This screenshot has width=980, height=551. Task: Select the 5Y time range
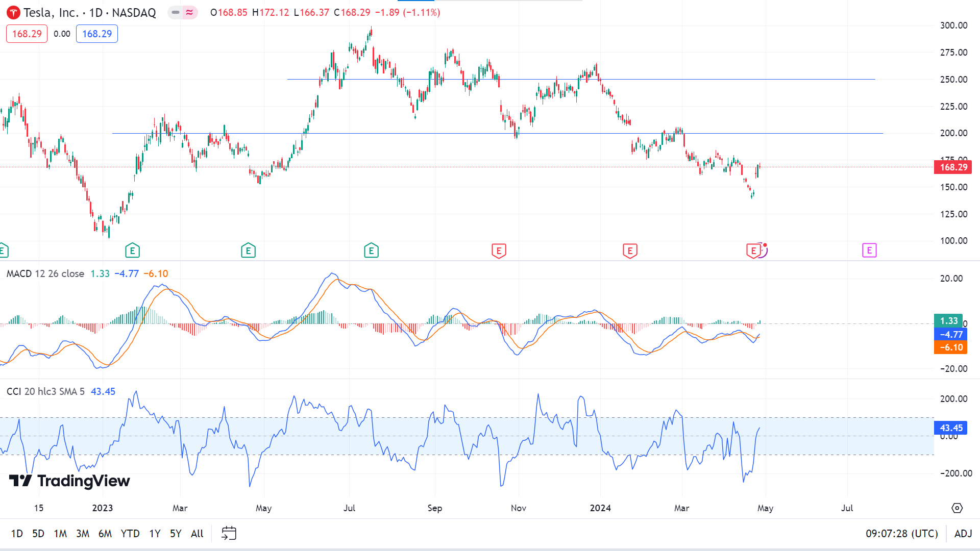(176, 534)
